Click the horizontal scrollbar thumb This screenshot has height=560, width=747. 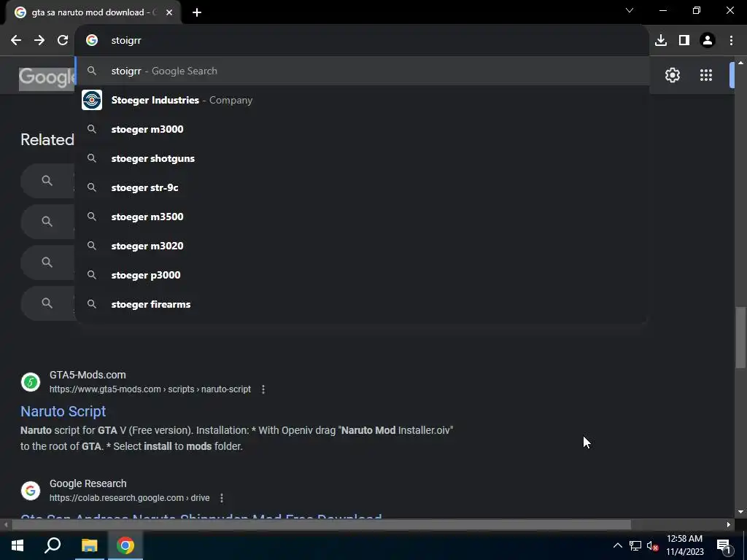pyautogui.click(x=322, y=525)
